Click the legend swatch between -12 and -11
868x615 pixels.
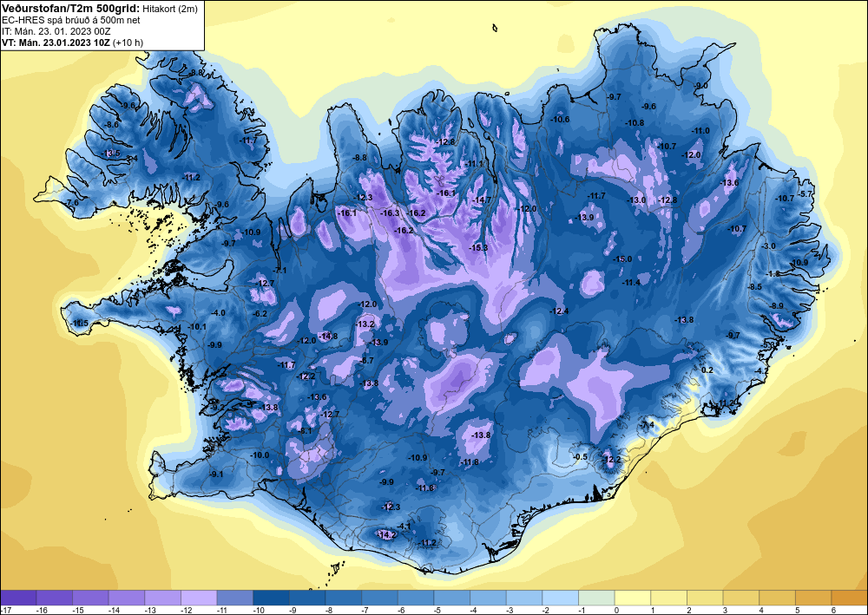pyautogui.click(x=199, y=598)
